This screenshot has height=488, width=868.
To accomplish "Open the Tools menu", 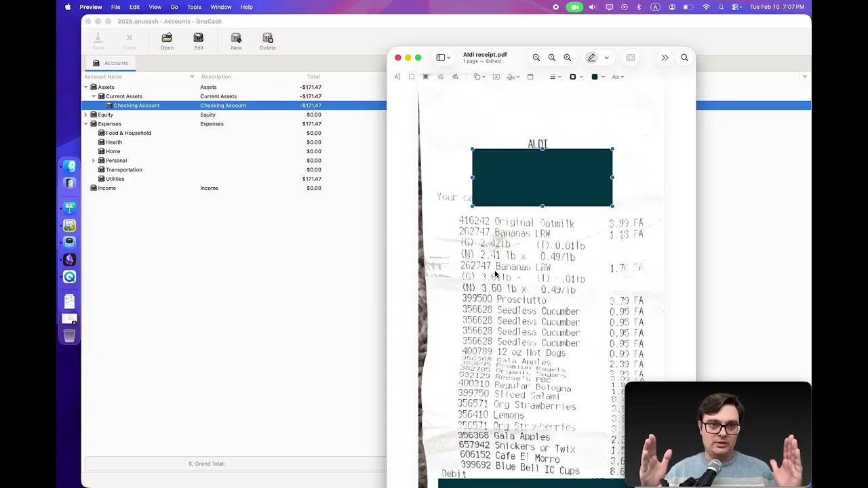I will tap(194, 7).
